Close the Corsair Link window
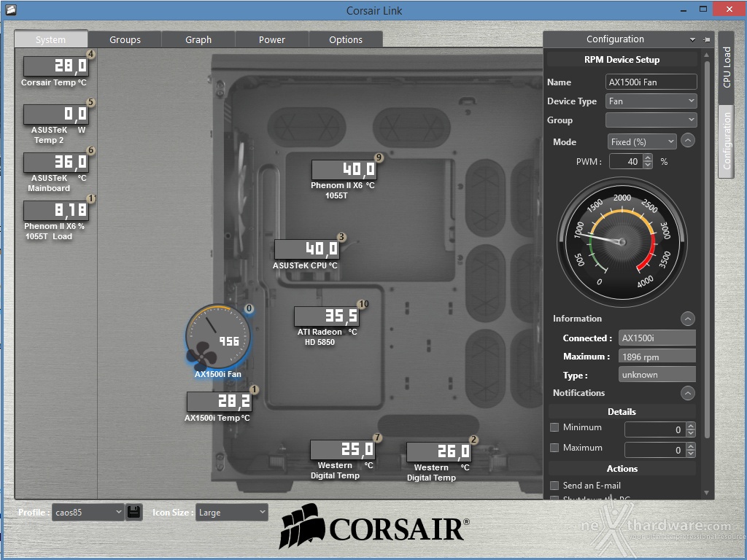Image resolution: width=747 pixels, height=560 pixels. 729,9
